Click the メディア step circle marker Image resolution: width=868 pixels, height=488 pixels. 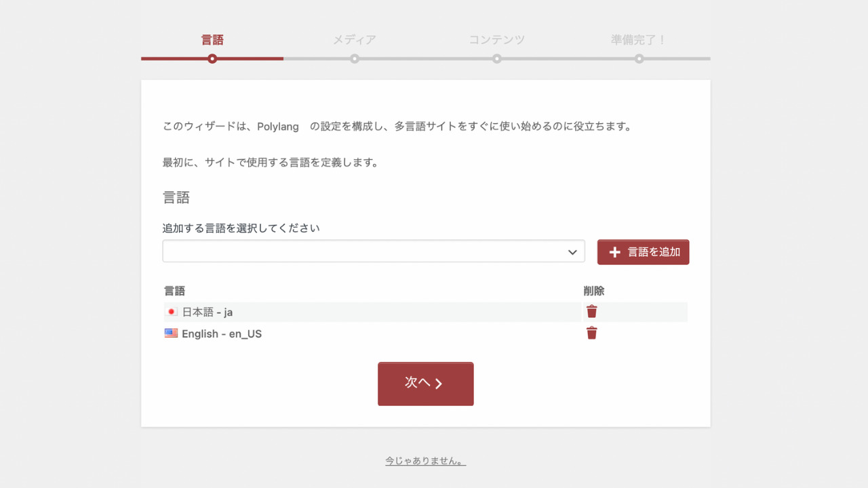pyautogui.click(x=355, y=59)
